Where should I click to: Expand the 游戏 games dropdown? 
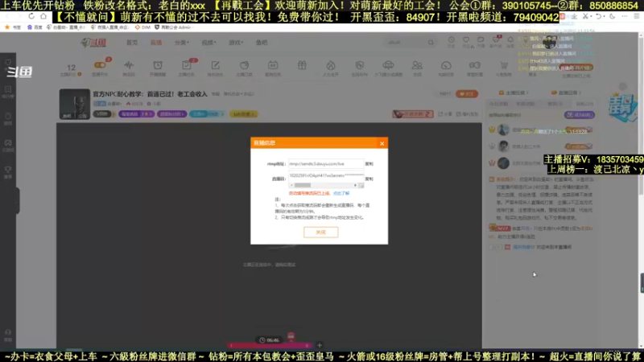[x=236, y=43]
